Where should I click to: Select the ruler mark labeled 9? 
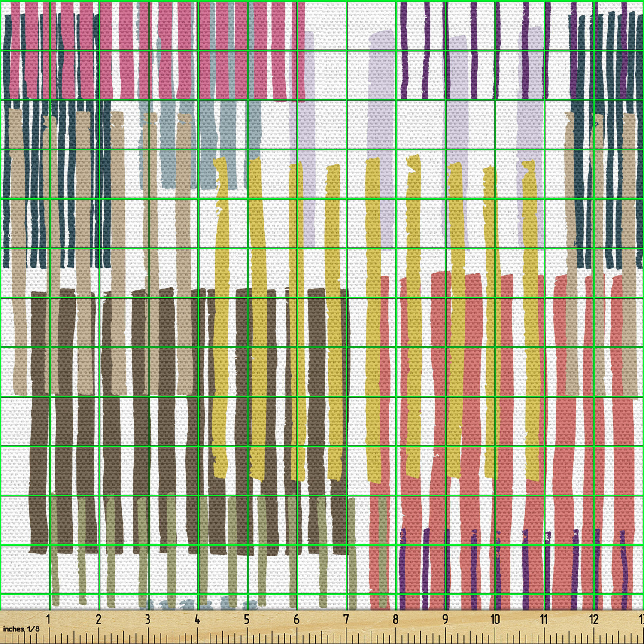point(445,619)
